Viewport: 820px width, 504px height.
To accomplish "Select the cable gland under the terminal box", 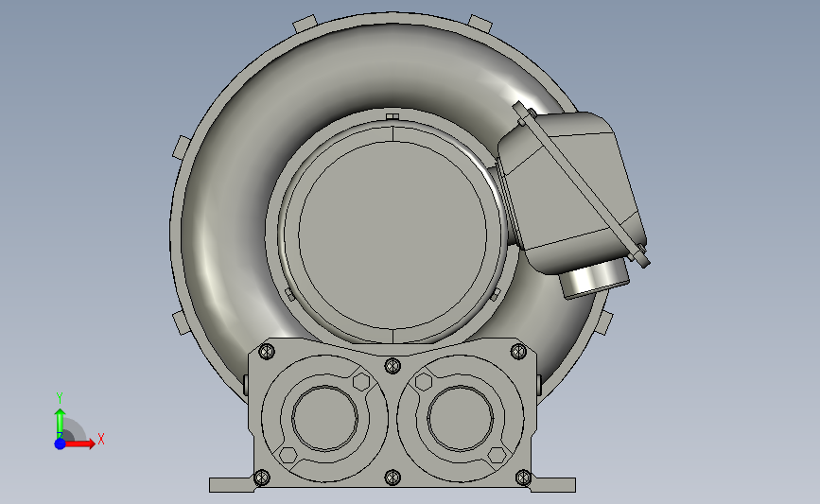I will pyautogui.click(x=595, y=280).
